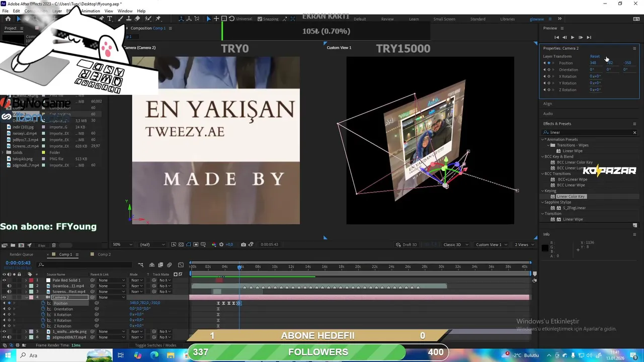Open the Parent dropdown for Pale Red Solid 1
The height and width of the screenshot is (362, 644).
[112, 280]
